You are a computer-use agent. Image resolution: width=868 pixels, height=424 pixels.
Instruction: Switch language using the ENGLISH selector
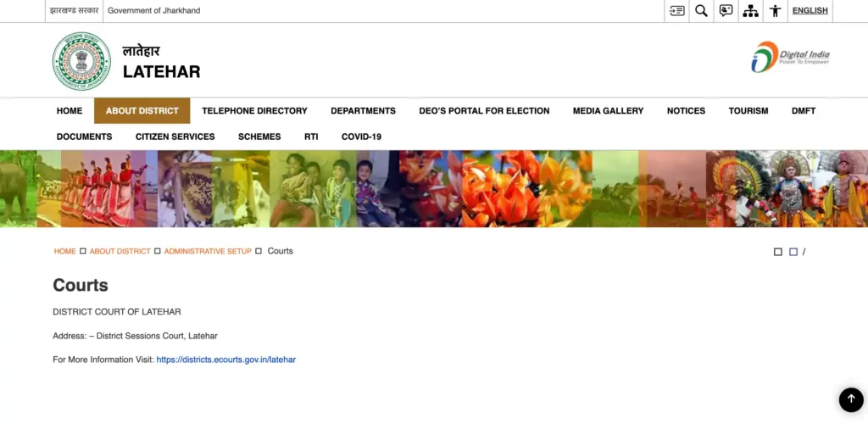pos(810,11)
